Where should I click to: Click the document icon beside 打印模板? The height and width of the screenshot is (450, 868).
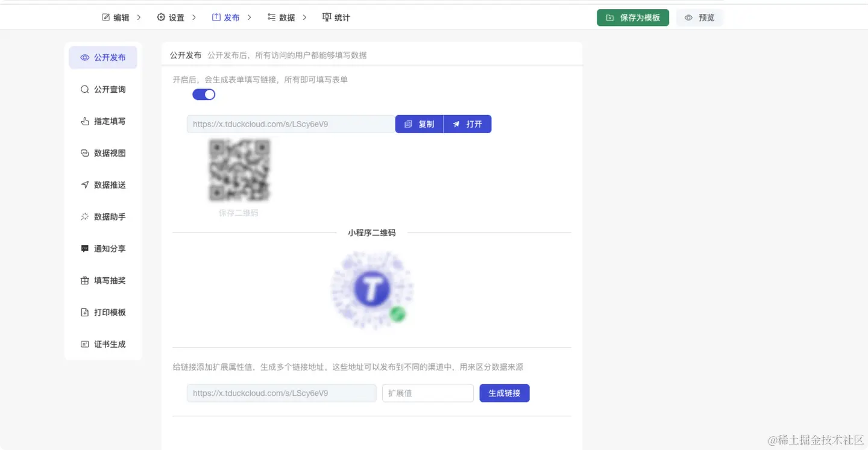pyautogui.click(x=85, y=313)
